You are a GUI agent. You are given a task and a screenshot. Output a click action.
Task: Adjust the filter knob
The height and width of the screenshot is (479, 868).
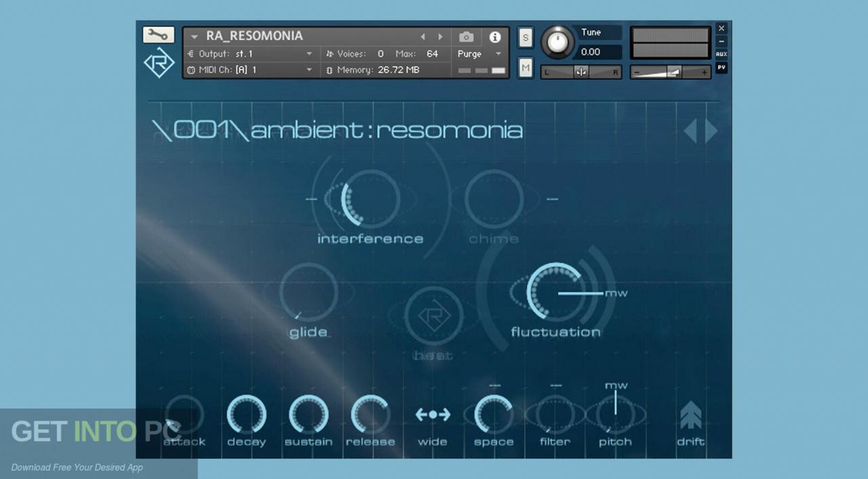(x=555, y=415)
